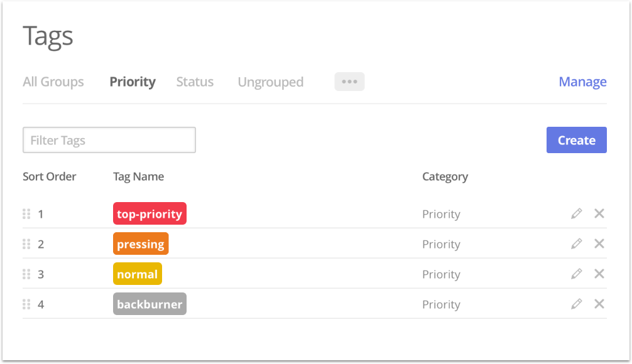Open the Ungrouped tab
The width and height of the screenshot is (632, 364).
pos(270,82)
